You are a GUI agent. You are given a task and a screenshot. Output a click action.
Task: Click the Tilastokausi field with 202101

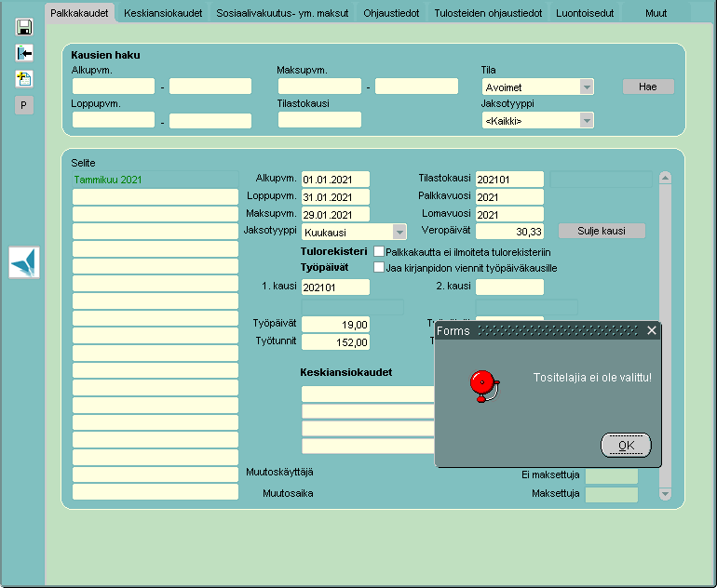coord(509,179)
